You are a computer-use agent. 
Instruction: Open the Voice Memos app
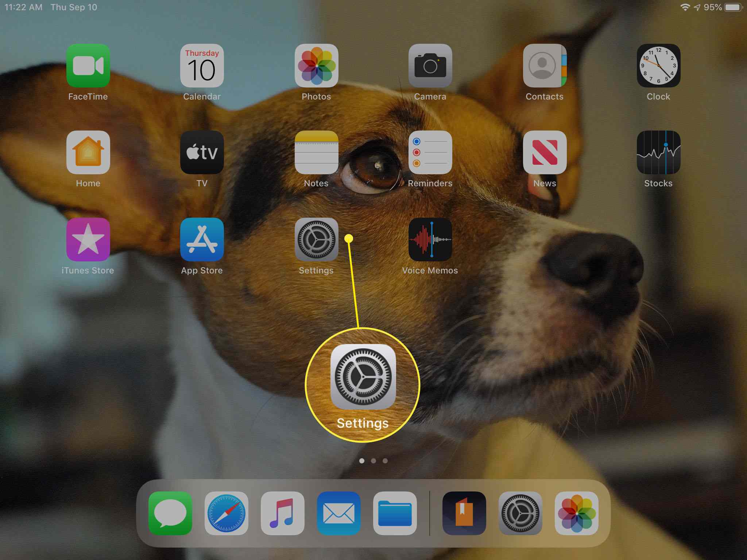(430, 240)
